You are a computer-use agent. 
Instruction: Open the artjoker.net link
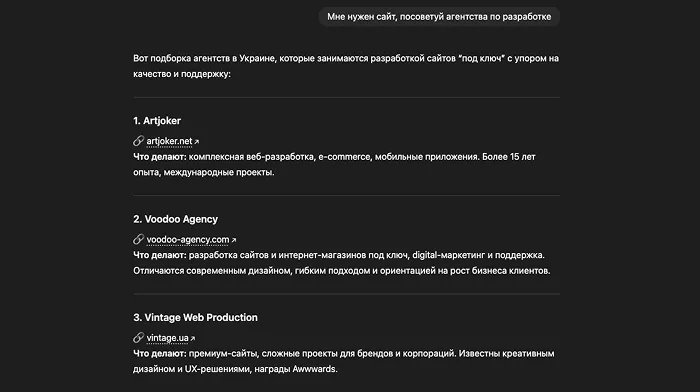[169, 141]
